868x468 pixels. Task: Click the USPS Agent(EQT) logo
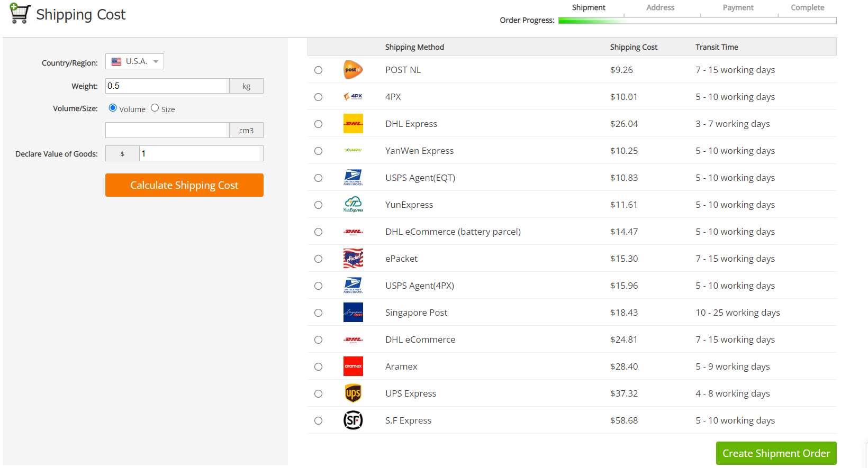click(353, 178)
